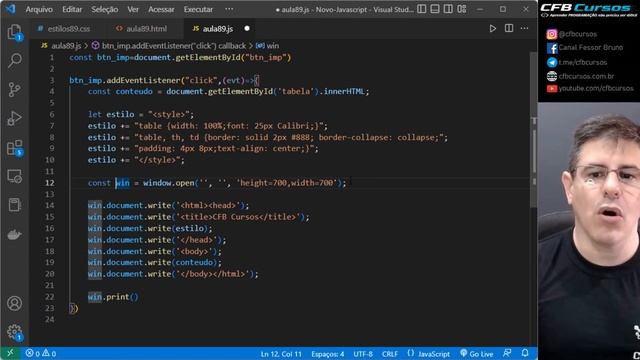Open the Editar menu
640x360 pixels.
coord(72,9)
